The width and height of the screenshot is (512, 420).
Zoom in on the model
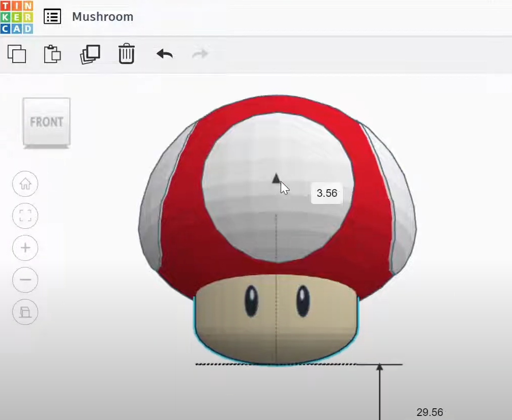[x=25, y=248]
